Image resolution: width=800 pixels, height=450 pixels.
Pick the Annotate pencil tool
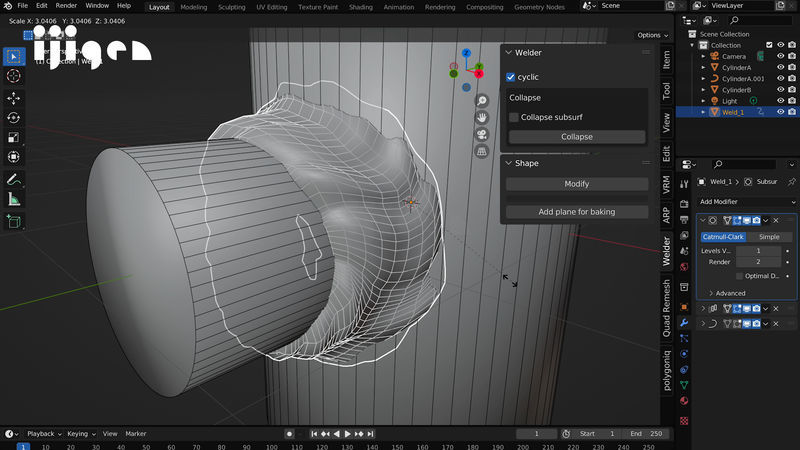tap(14, 180)
